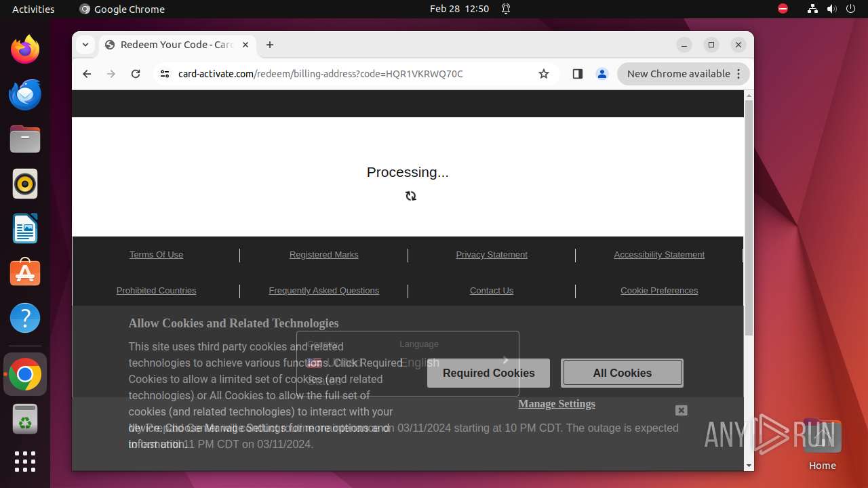Open the Home desktop folder
868x488 pixels.
click(x=822, y=445)
